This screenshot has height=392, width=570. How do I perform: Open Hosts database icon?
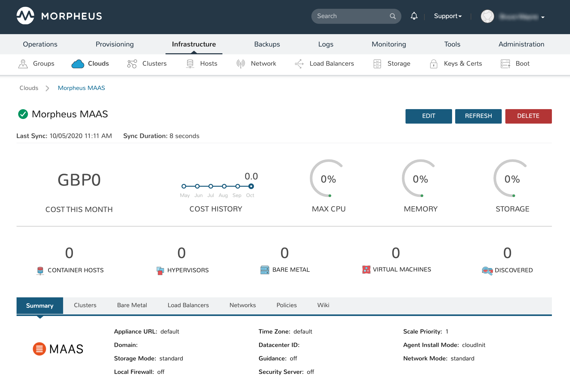click(190, 64)
